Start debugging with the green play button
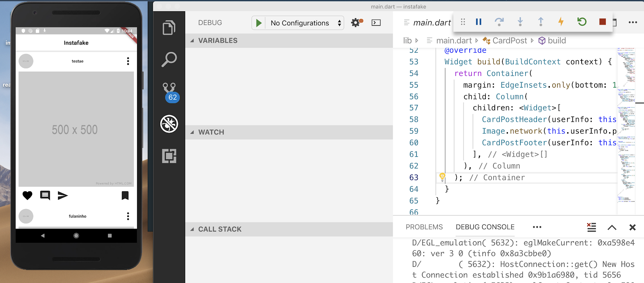Viewport: 644px width, 283px height. [x=259, y=23]
